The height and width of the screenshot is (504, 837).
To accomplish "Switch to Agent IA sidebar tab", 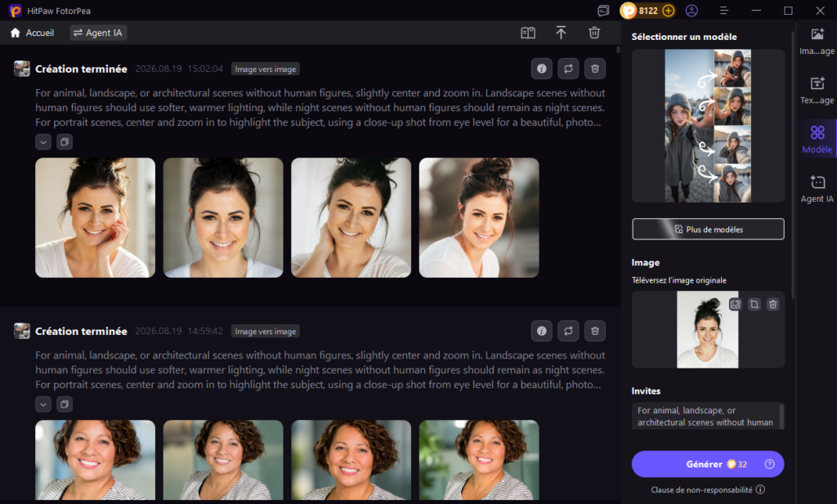I will point(817,190).
